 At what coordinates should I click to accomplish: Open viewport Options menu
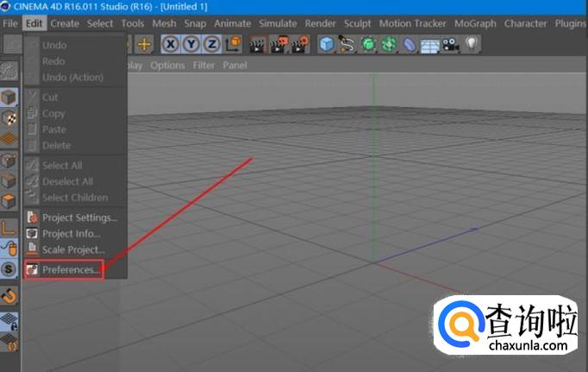pos(167,66)
